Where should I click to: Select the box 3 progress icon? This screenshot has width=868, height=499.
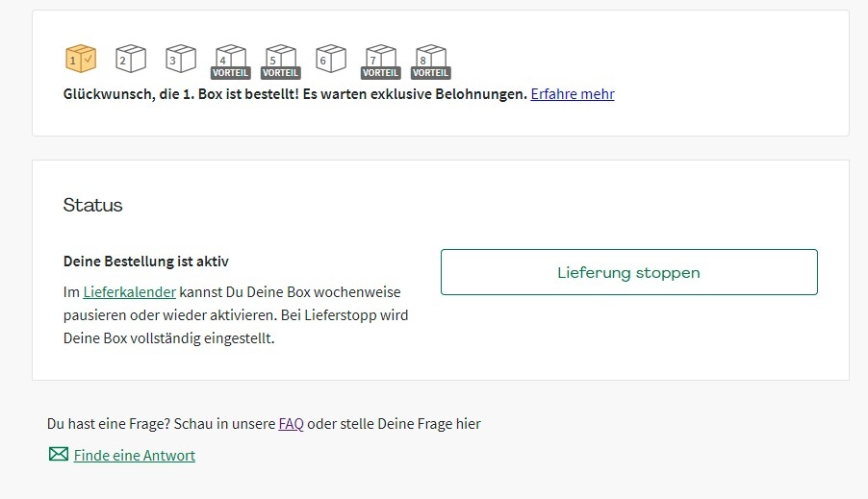[180, 60]
